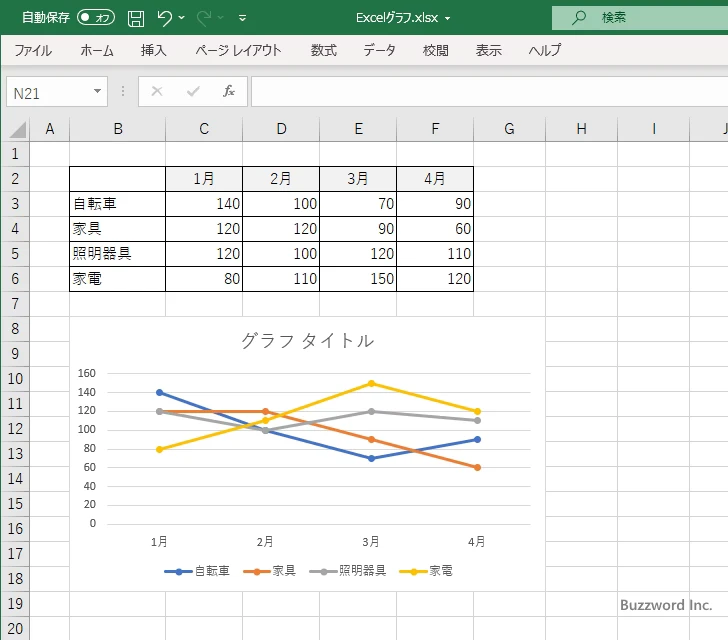The height and width of the screenshot is (640, 728).
Task: Open Customize Quick Access Toolbar arrow
Action: pyautogui.click(x=242, y=18)
